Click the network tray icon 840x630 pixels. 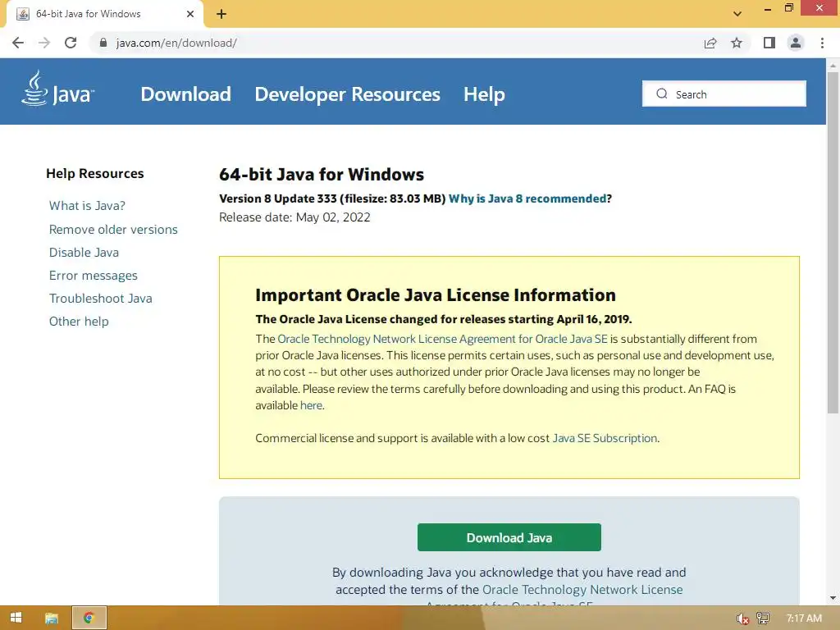[763, 619]
